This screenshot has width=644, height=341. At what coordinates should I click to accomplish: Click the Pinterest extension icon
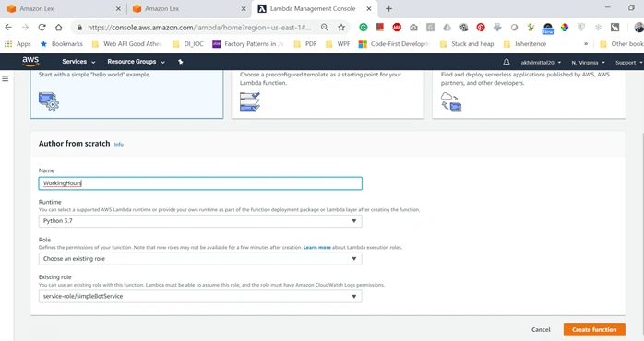click(x=481, y=28)
